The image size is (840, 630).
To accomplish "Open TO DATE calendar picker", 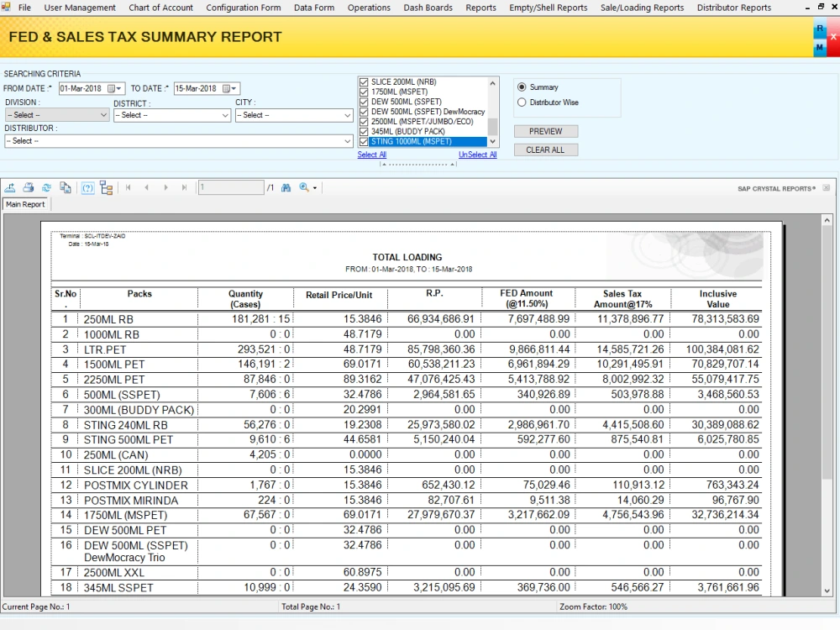I will (x=227, y=88).
